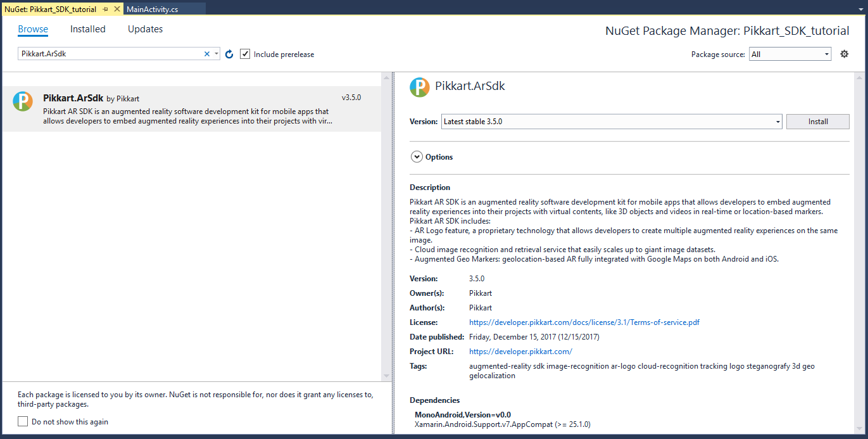Viewport: 868px width, 439px height.
Task: Click the Description heading
Action: pyautogui.click(x=430, y=188)
